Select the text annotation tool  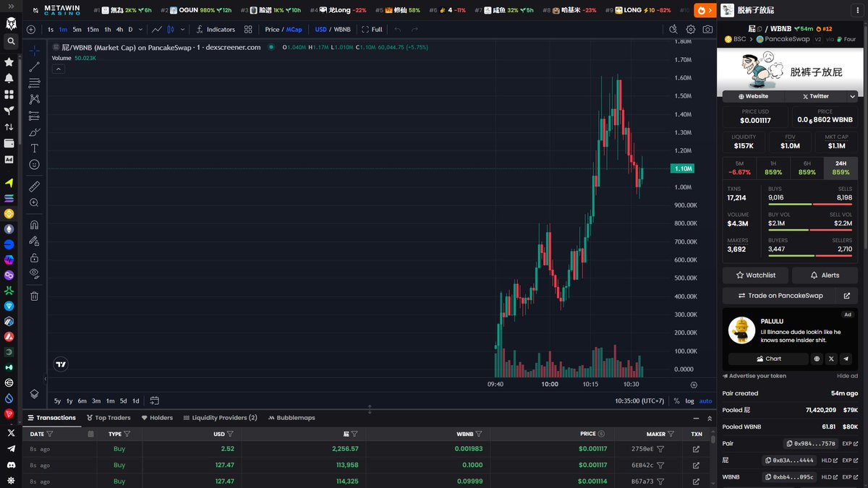[x=34, y=148]
